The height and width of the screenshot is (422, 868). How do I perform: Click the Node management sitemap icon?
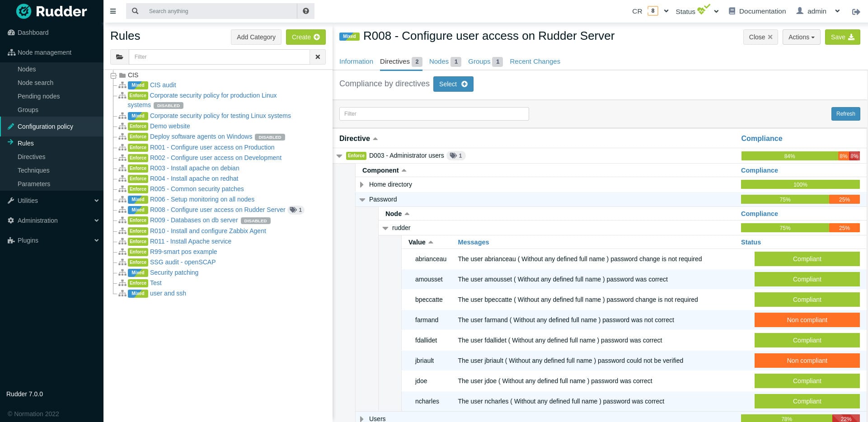coord(11,52)
